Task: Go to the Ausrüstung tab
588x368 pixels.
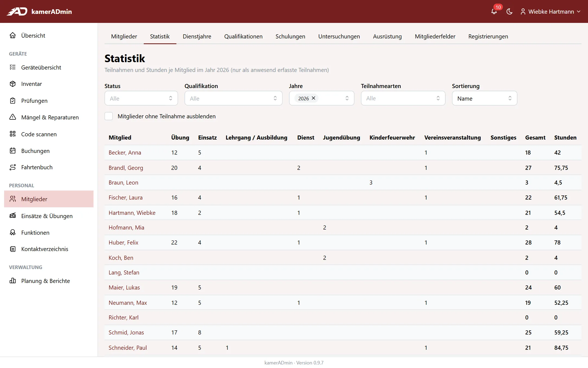Action: click(387, 37)
